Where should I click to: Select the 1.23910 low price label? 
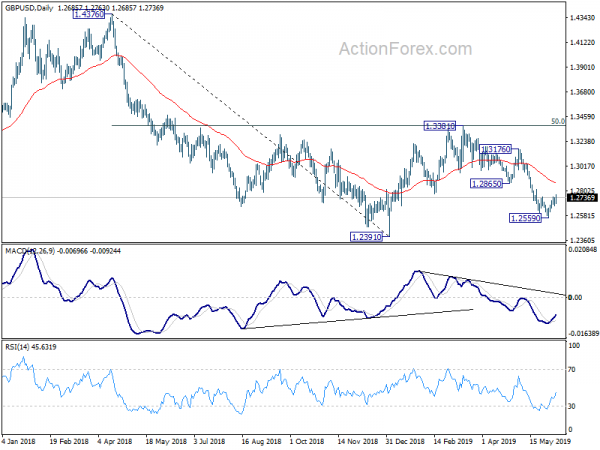click(x=366, y=237)
